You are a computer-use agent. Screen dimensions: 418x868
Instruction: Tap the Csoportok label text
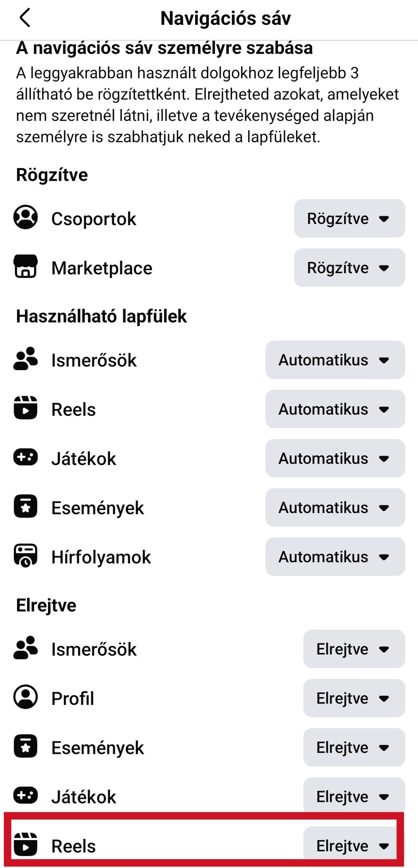coord(94,219)
